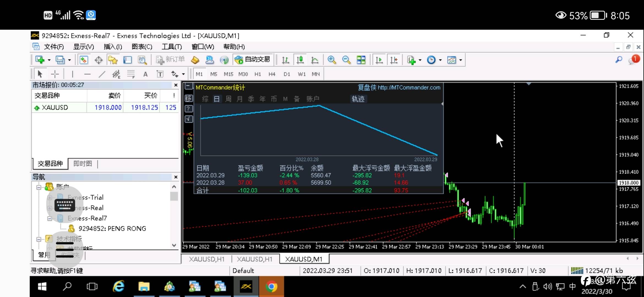Open the chart templates dropdown arrow
This screenshot has width=644, height=297.
460,60
